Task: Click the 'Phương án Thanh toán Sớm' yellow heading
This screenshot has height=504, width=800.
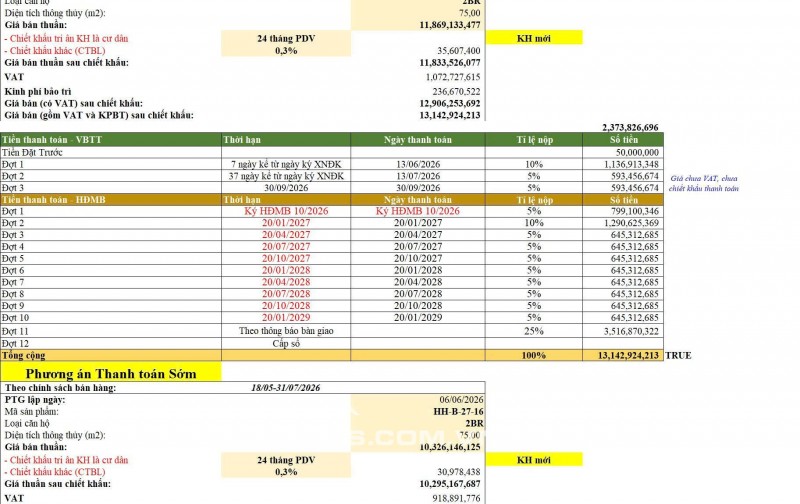Action: [111, 374]
